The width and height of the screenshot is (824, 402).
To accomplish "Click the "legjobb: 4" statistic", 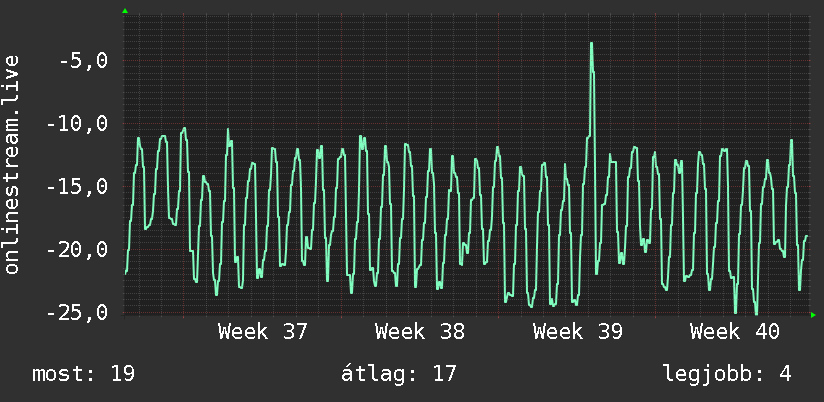I will (727, 374).
